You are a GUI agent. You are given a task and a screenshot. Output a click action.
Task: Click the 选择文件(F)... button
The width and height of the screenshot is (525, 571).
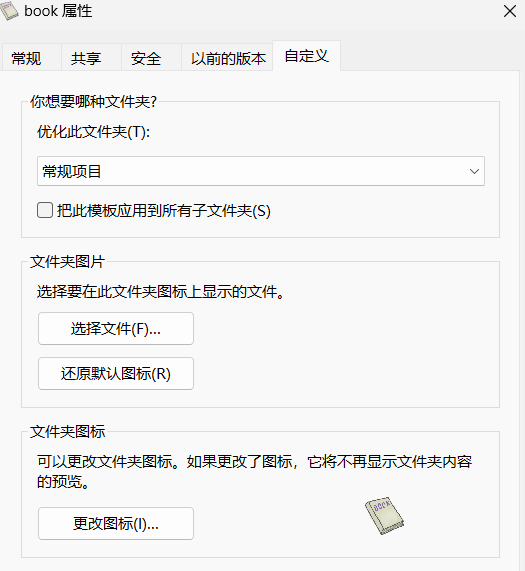pos(116,328)
